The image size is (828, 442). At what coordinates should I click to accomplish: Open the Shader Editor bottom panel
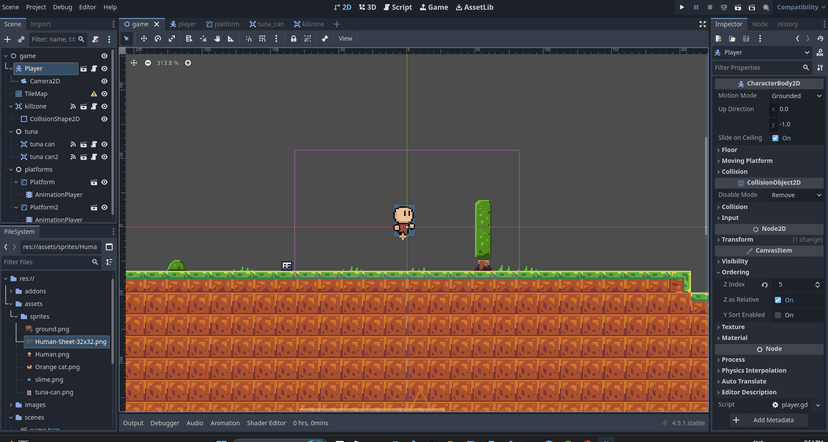[x=266, y=423]
